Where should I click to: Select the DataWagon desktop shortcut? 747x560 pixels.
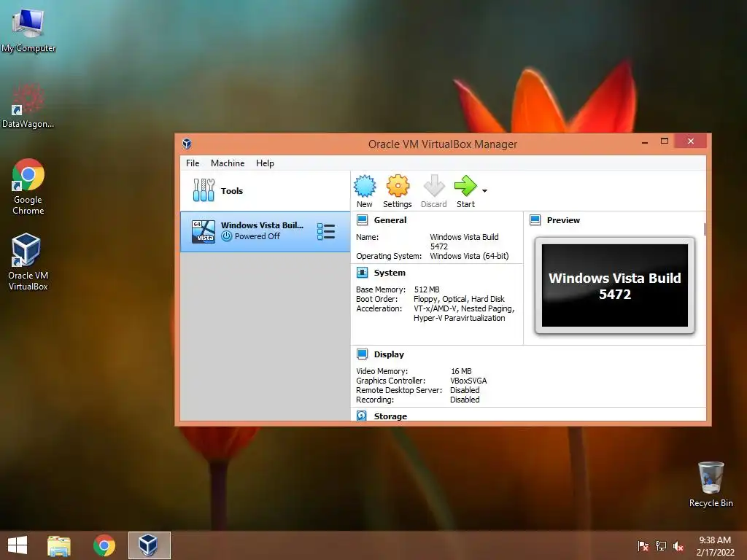pyautogui.click(x=28, y=106)
